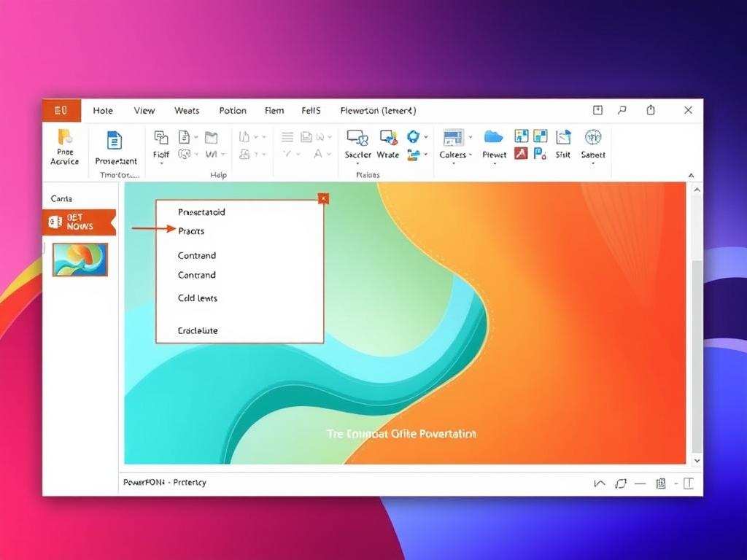This screenshot has height=560, width=747.
Task: Select the slide thumbnail in left panel
Action: [x=80, y=260]
